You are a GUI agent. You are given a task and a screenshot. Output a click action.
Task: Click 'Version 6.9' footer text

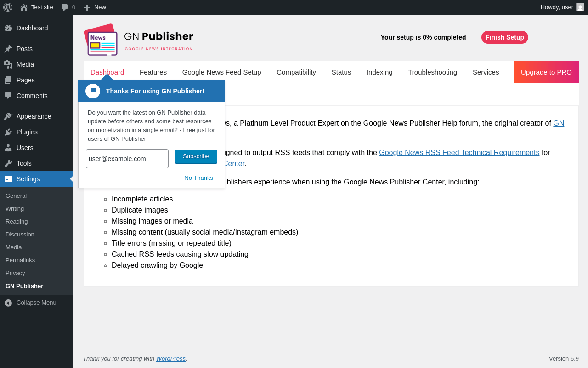pos(564,359)
